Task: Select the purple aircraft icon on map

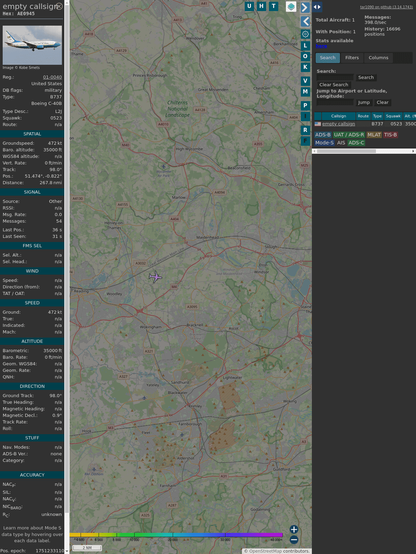Action: pos(155,277)
